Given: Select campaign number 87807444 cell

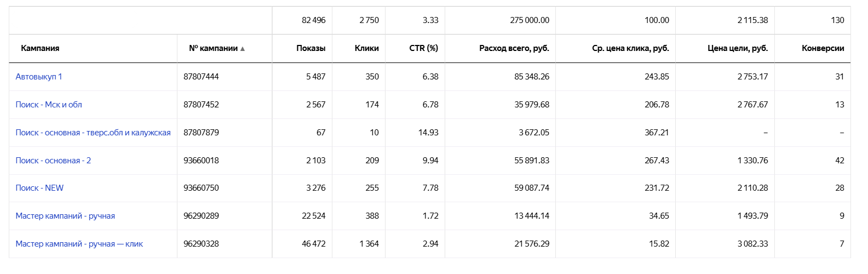Looking at the screenshot, I should tap(201, 77).
